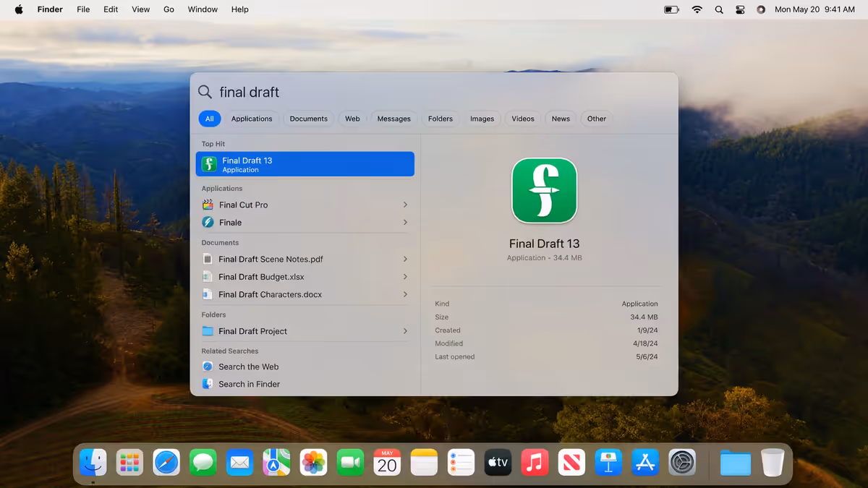Open Messages from the Dock
This screenshot has height=488, width=868.
coord(203,463)
